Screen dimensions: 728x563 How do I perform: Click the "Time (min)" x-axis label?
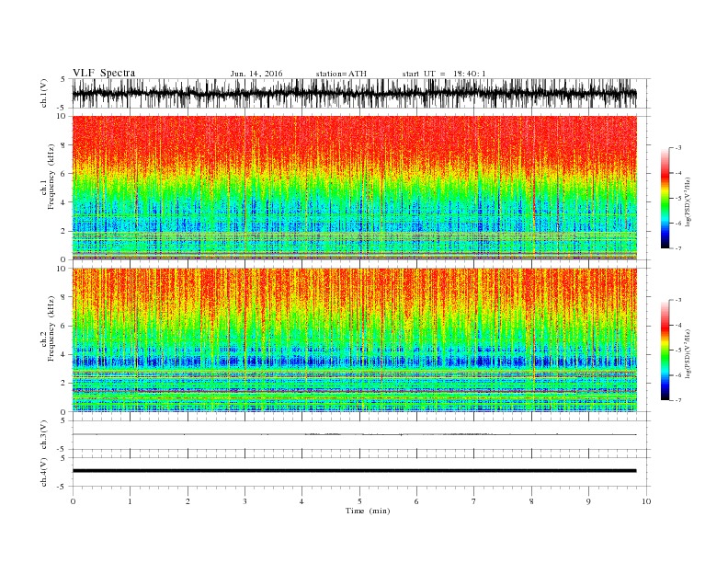368,511
